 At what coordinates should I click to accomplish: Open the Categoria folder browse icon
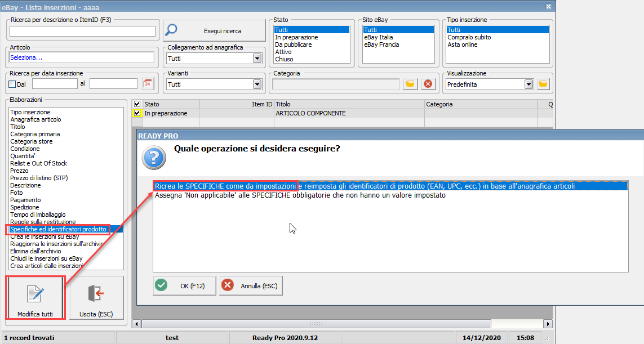click(410, 84)
